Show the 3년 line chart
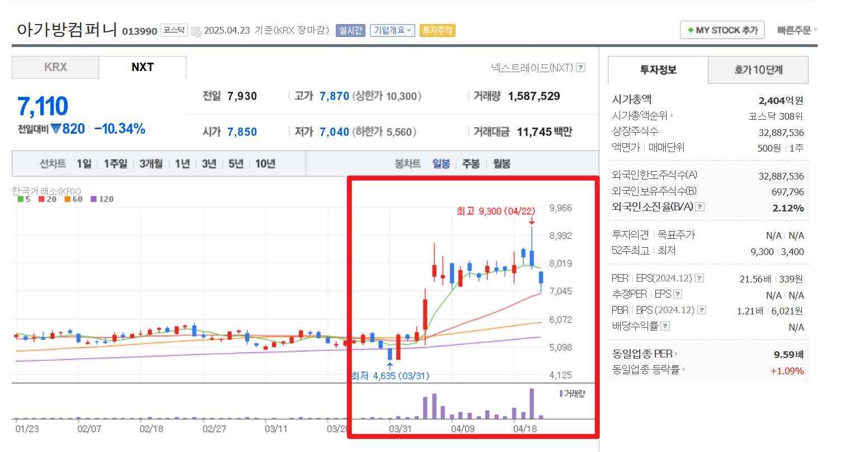The image size is (868, 452). tap(209, 164)
